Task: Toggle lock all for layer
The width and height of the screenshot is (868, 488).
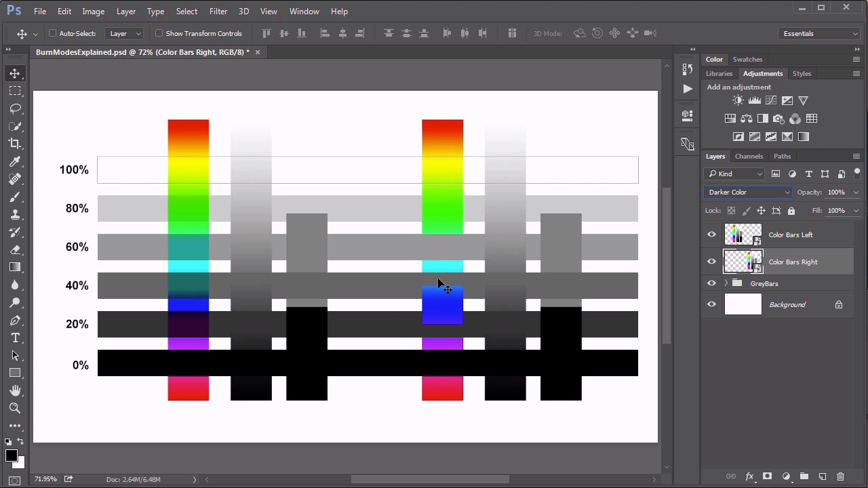Action: pyautogui.click(x=791, y=211)
